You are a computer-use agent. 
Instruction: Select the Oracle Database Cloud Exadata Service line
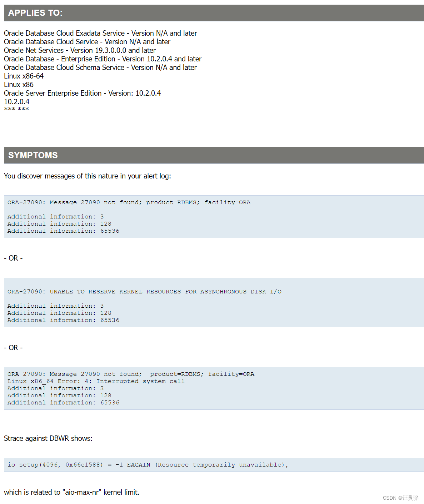point(100,33)
